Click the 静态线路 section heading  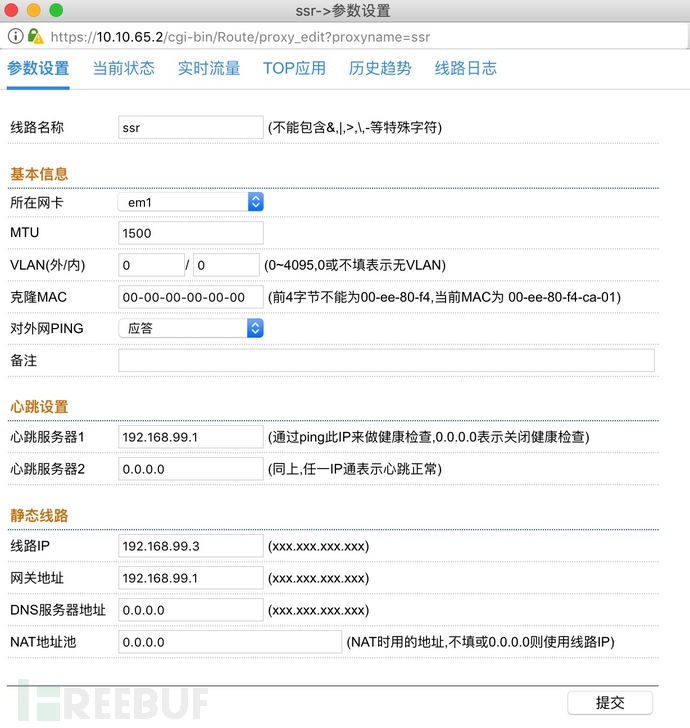pos(39,515)
